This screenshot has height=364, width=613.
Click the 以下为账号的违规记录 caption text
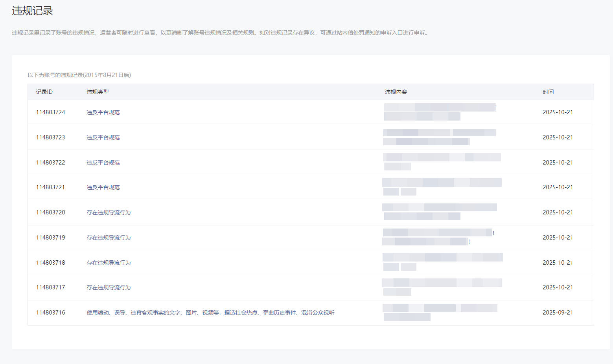pos(79,75)
